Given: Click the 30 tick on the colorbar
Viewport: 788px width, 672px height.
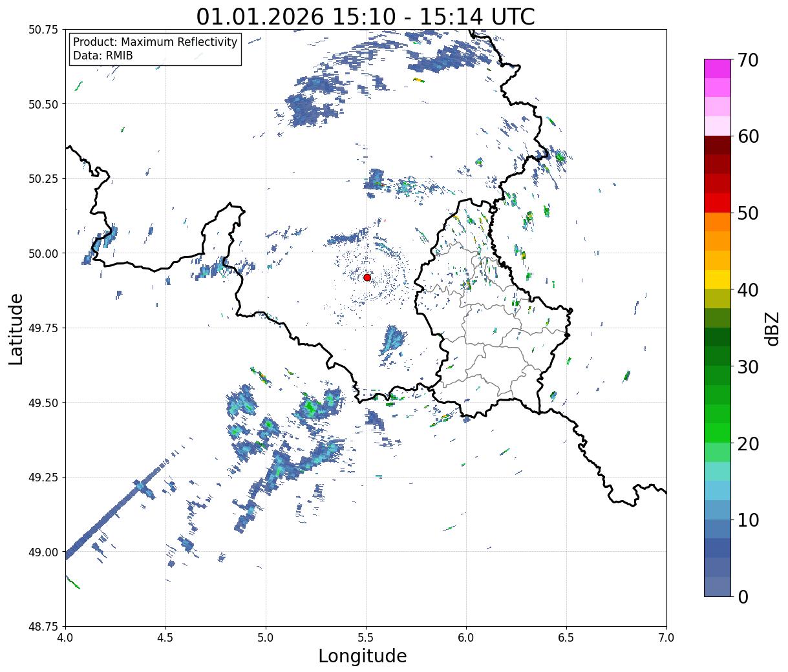Looking at the screenshot, I should [747, 366].
